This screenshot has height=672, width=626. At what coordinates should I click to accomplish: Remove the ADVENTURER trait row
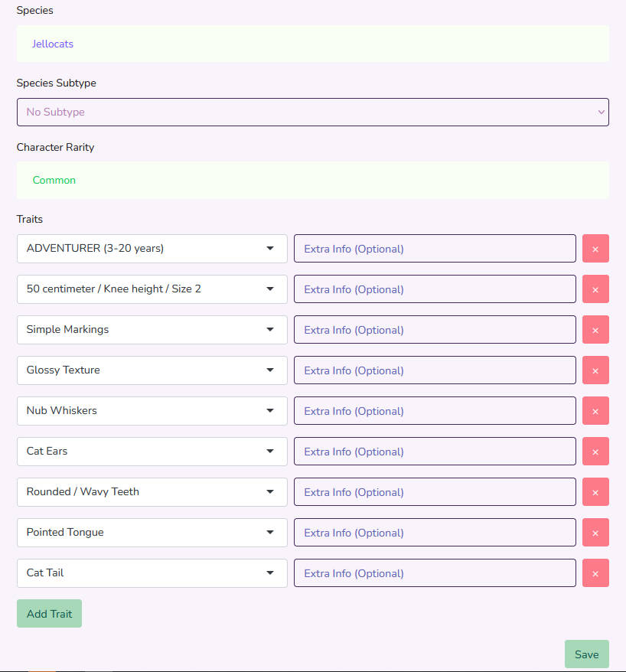click(595, 249)
